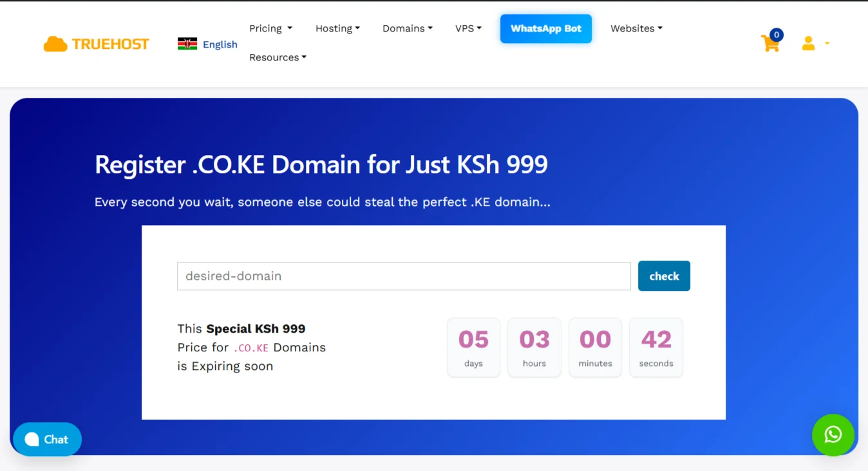
Task: Expand the Hosting menu
Action: pos(337,28)
